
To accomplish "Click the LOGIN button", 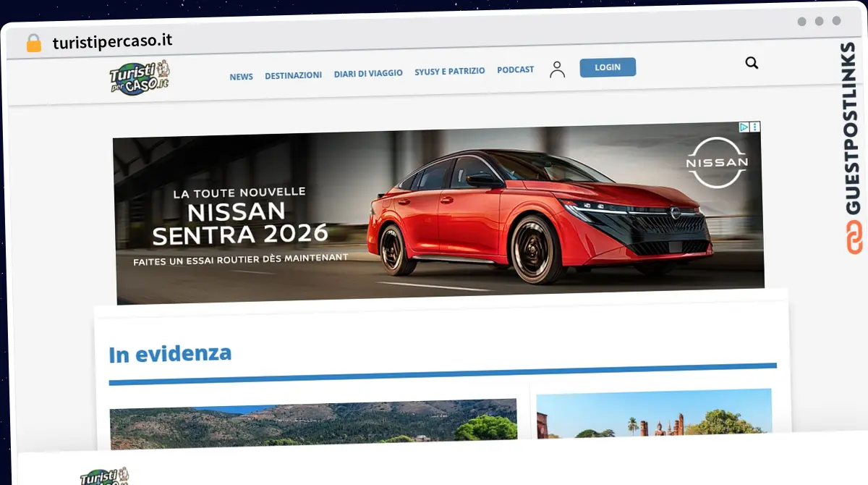I will [608, 67].
